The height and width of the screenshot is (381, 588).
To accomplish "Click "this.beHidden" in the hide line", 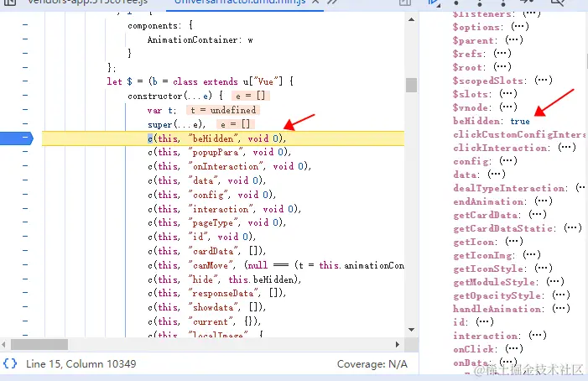I will pyautogui.click(x=261, y=279).
